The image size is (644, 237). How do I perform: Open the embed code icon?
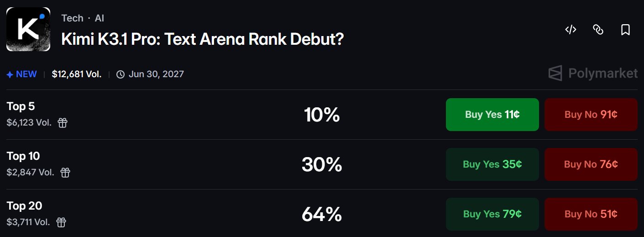[571, 30]
